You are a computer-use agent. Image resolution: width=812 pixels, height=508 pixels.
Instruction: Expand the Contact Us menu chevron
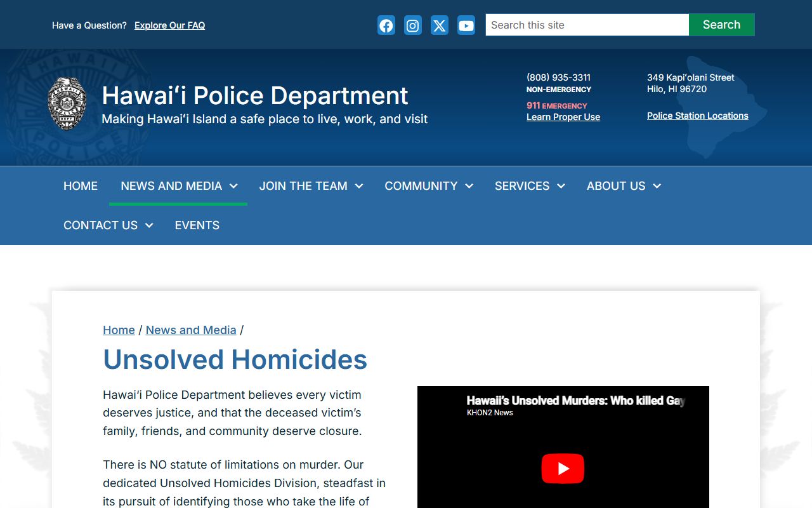pos(149,225)
